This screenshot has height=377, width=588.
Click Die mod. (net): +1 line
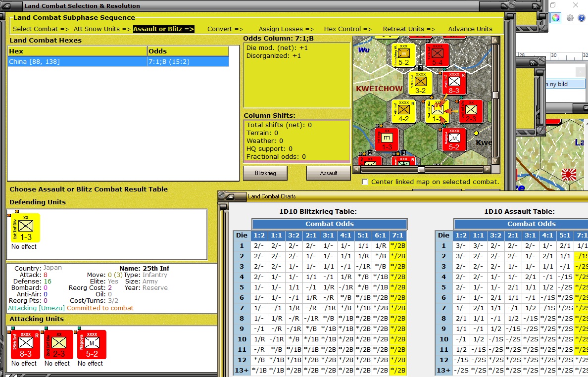pos(277,47)
